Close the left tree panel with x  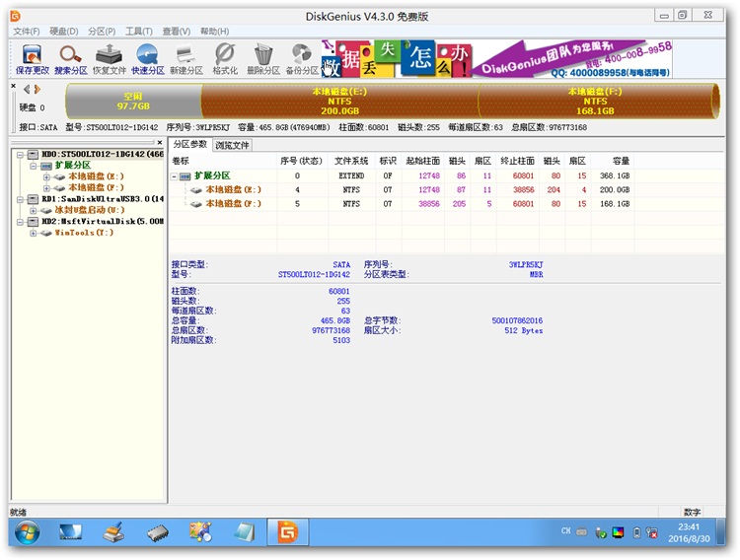click(x=160, y=143)
